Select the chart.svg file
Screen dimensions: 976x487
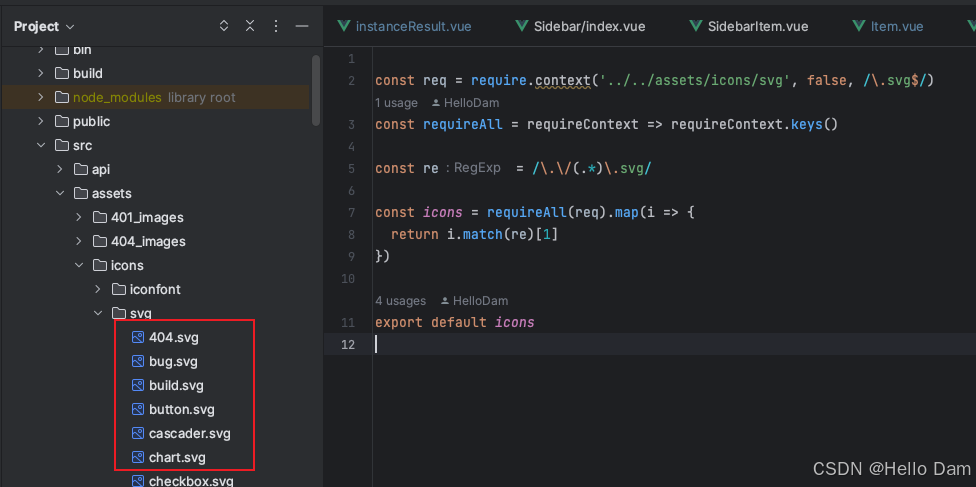[x=177, y=457]
